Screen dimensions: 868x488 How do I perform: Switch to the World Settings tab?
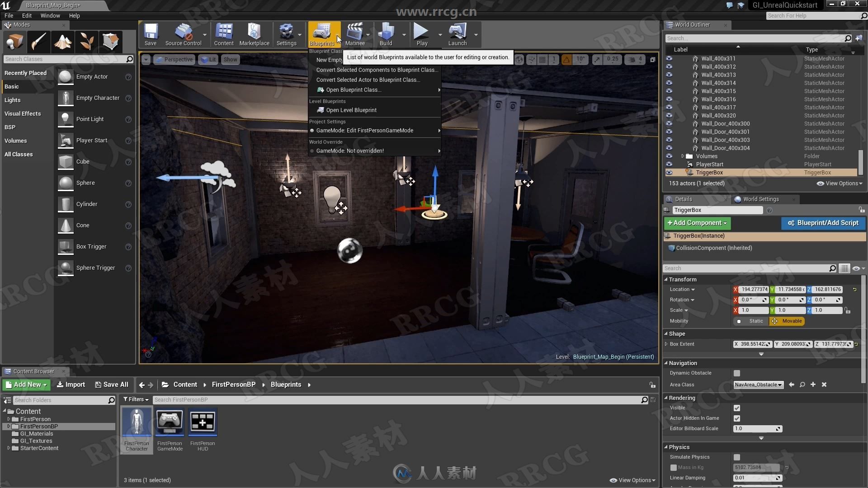(761, 199)
